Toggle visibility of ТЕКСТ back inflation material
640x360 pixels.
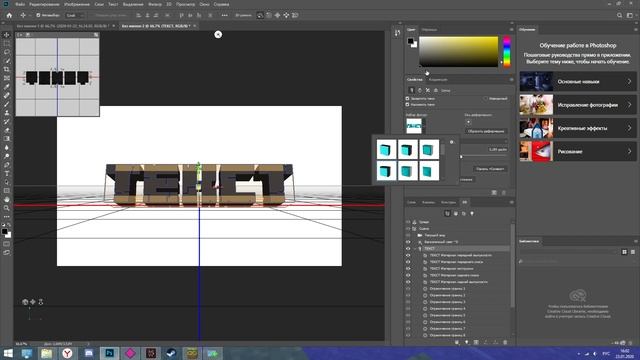(x=408, y=282)
